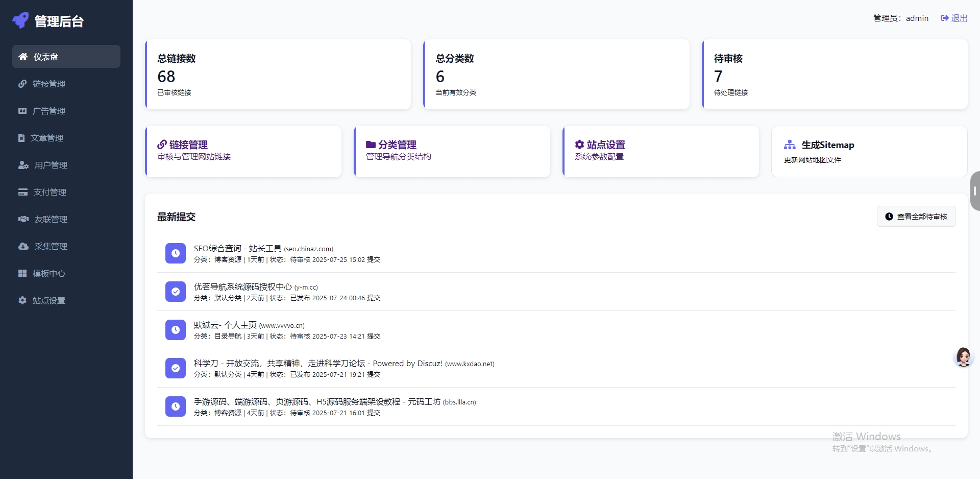Select 链接管理 in the sidebar
Screen dimensions: 980x479
[x=49, y=84]
